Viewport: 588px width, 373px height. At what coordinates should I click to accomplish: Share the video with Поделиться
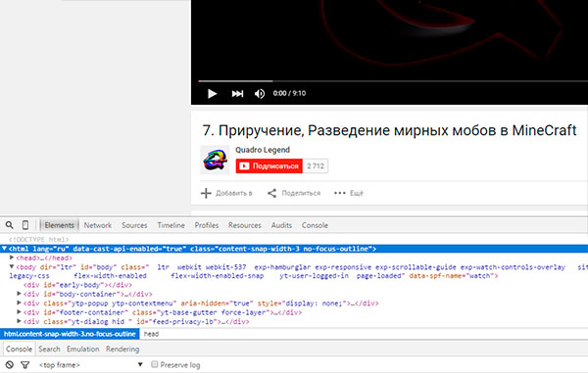click(294, 193)
